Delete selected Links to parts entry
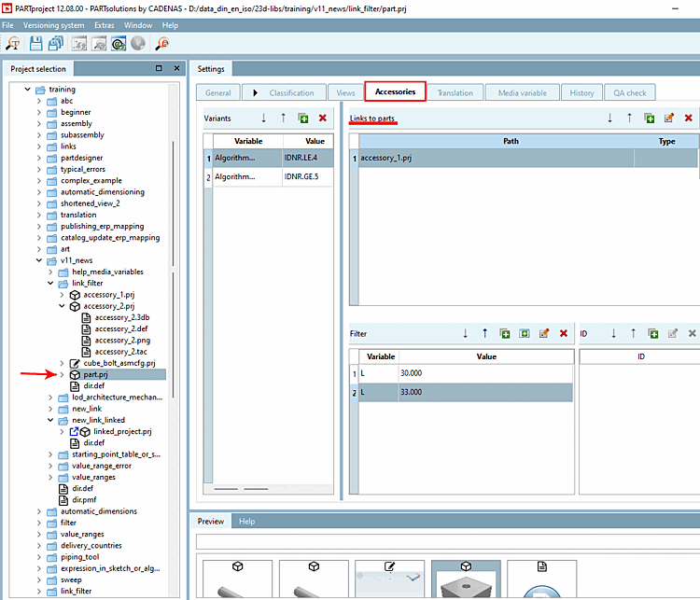The width and height of the screenshot is (700, 600). click(x=689, y=119)
